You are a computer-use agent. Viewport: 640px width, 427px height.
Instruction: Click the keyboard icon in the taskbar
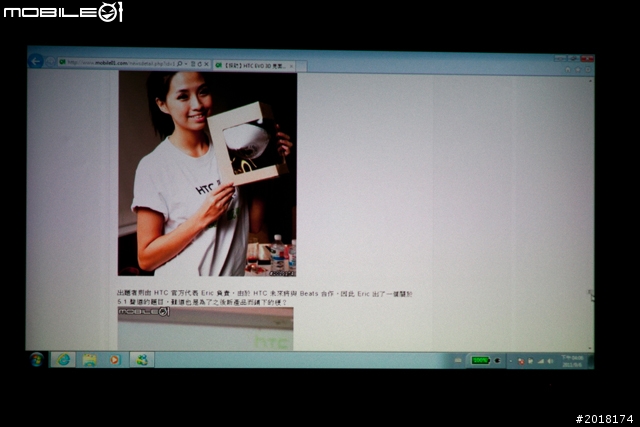coord(458,360)
